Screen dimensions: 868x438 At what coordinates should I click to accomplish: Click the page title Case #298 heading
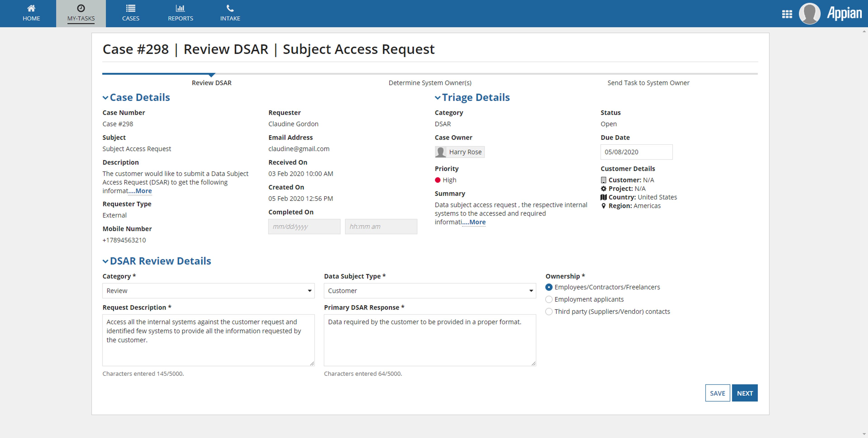[269, 49]
